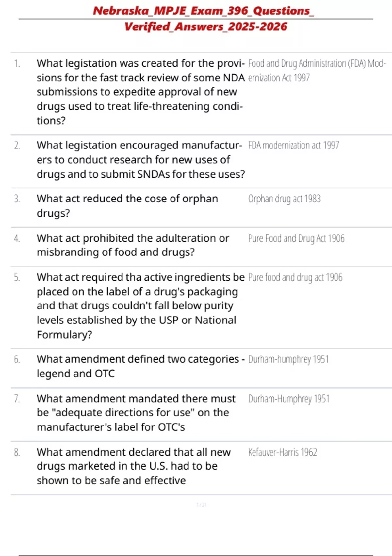Select question number 8
The image size is (392, 556).
coord(17,452)
